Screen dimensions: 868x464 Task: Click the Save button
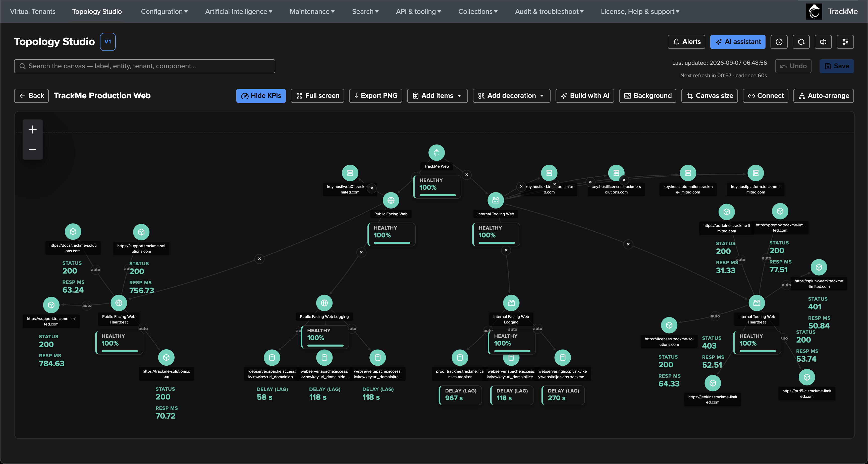pos(837,66)
